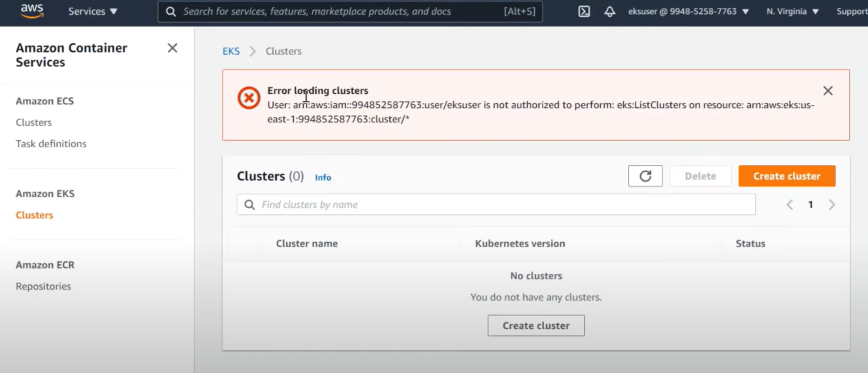
Task: Click the Amazon Container Services title
Action: click(71, 55)
